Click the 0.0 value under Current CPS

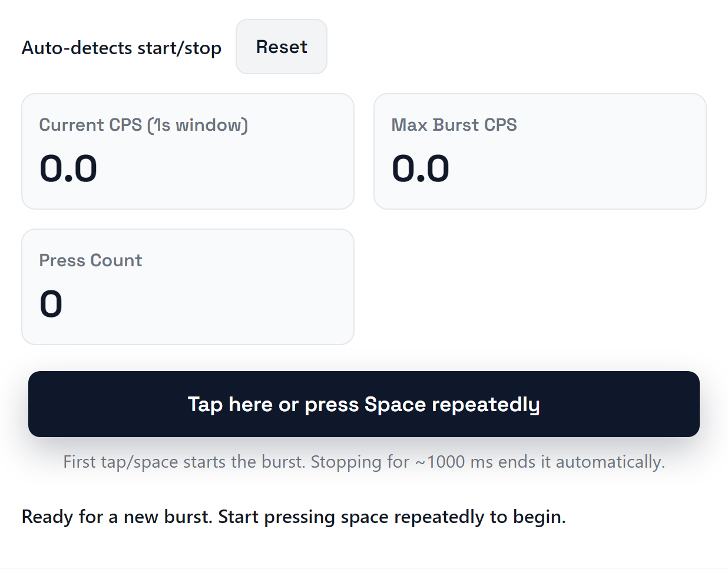(x=68, y=168)
